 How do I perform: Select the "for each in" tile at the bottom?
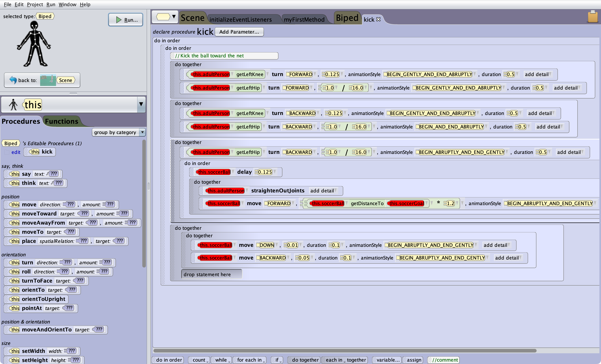click(249, 360)
